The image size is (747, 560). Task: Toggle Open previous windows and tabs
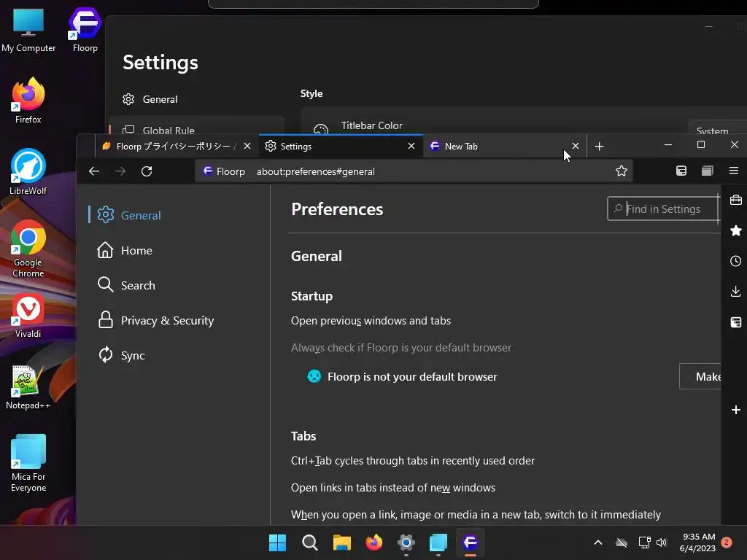[x=371, y=321]
